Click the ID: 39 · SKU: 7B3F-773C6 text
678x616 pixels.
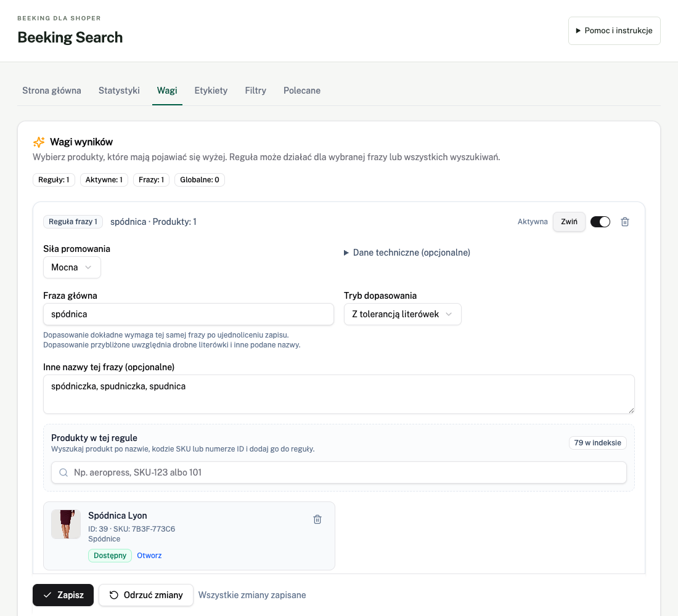(131, 529)
